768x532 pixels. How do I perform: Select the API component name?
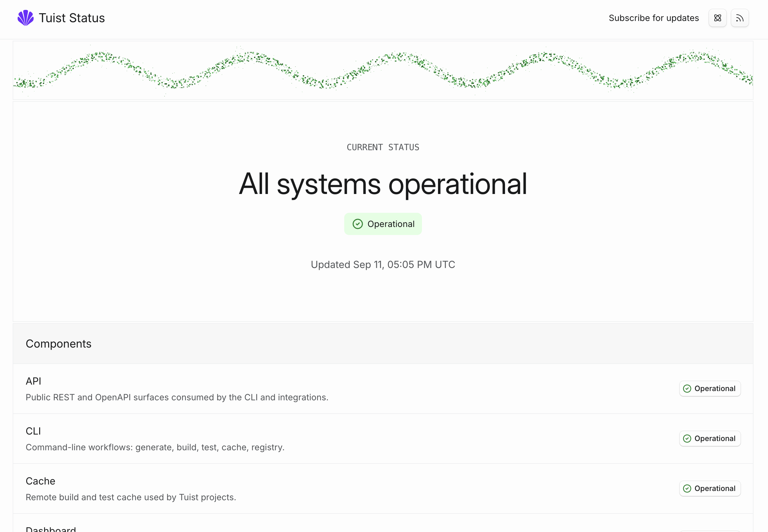pos(33,381)
